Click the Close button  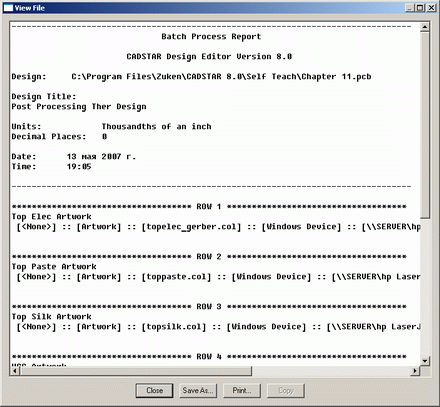click(154, 390)
